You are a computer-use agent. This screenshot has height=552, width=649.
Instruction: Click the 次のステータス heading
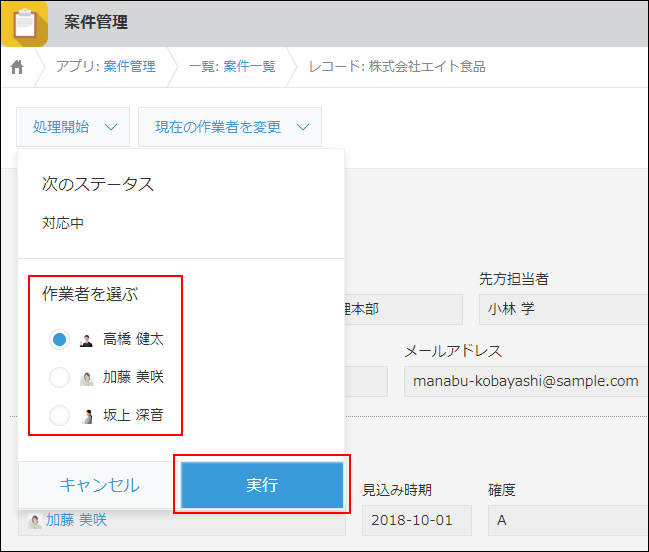(x=98, y=184)
